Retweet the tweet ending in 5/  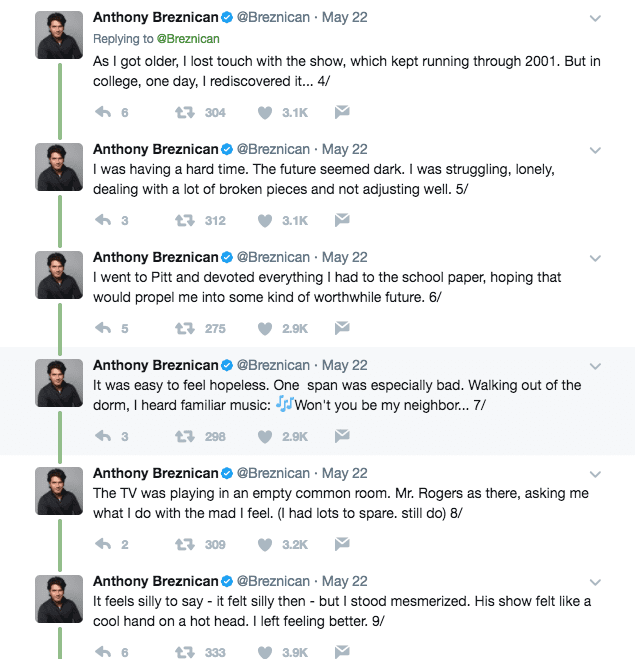coord(185,220)
